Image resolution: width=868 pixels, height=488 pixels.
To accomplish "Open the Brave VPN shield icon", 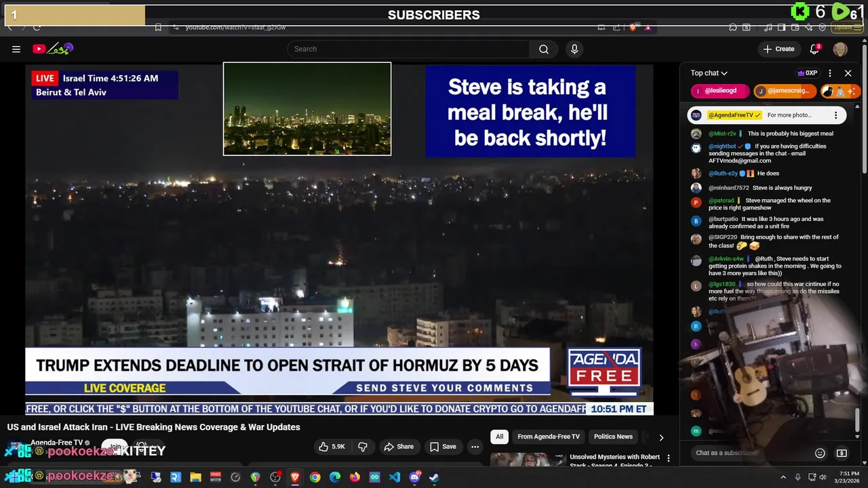I will [822, 27].
